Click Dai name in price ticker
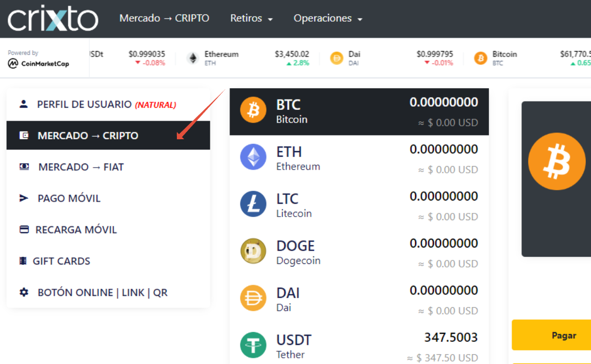 point(354,58)
